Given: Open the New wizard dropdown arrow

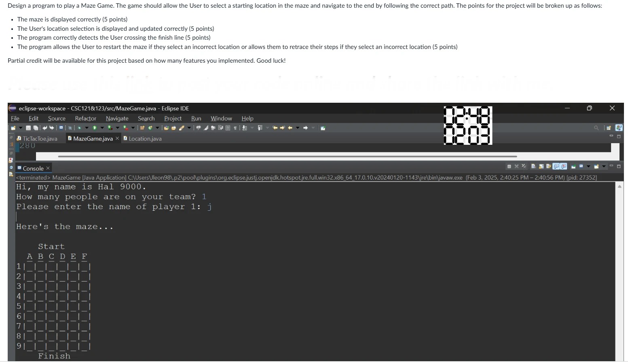Looking at the screenshot, I should coord(21,128).
